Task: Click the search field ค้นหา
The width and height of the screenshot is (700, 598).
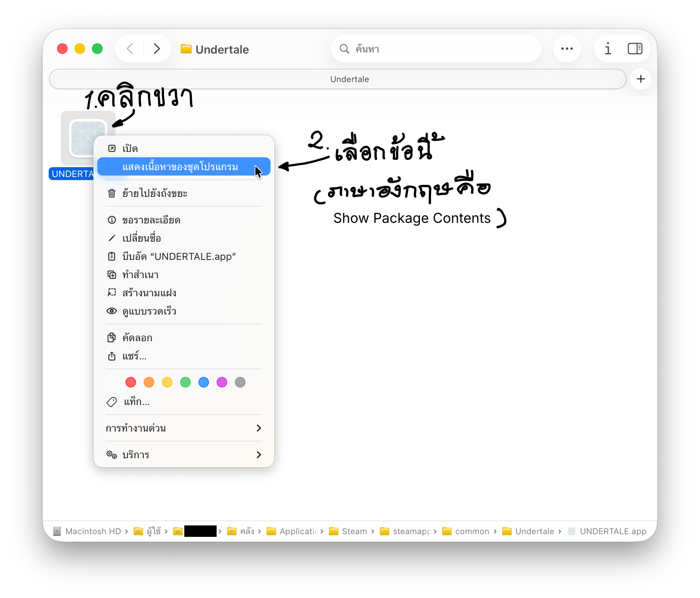Action: (x=436, y=49)
